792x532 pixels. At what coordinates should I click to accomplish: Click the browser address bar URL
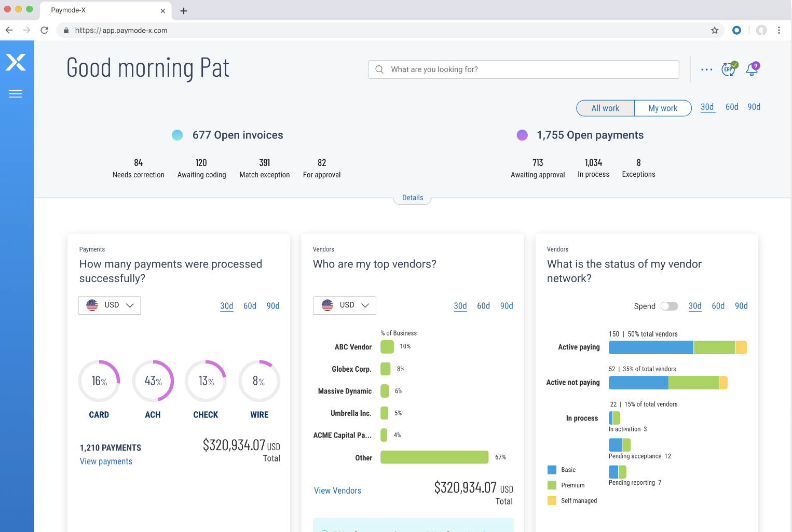pyautogui.click(x=121, y=31)
